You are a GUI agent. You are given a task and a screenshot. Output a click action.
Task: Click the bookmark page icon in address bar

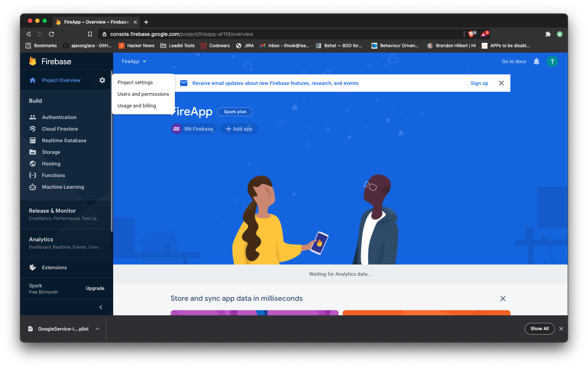[90, 34]
